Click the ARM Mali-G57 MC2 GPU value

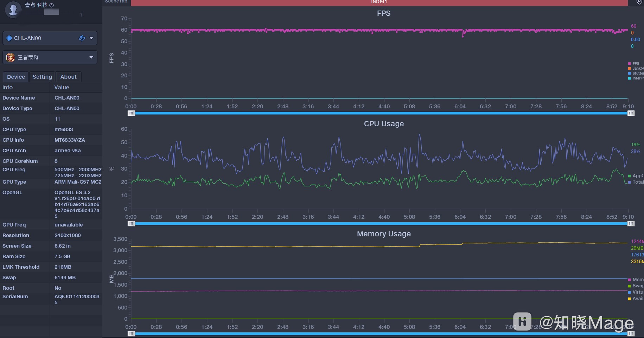coord(78,182)
